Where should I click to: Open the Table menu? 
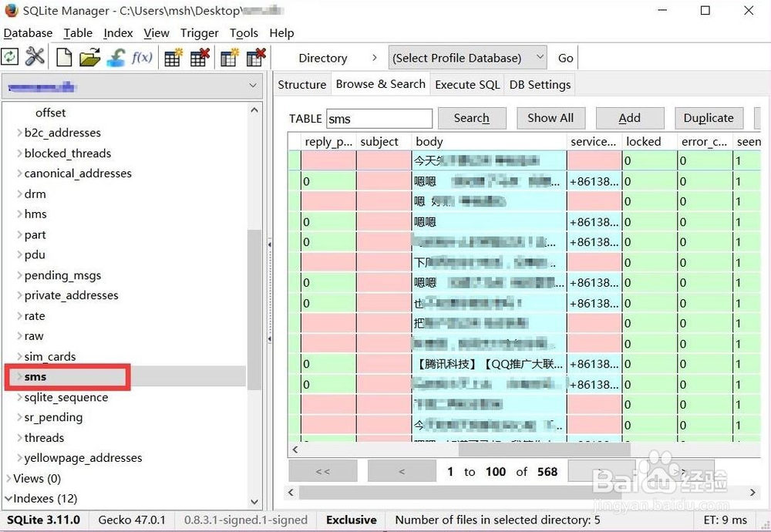click(x=78, y=33)
